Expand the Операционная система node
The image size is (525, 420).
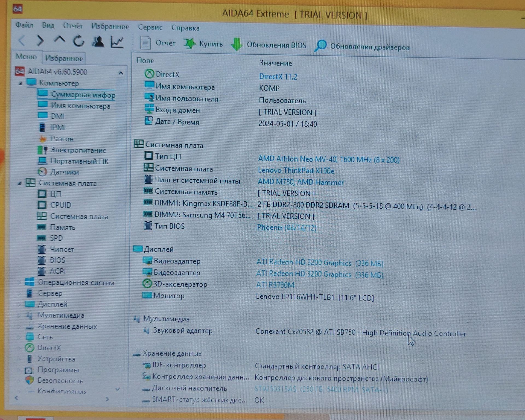pos(19,282)
